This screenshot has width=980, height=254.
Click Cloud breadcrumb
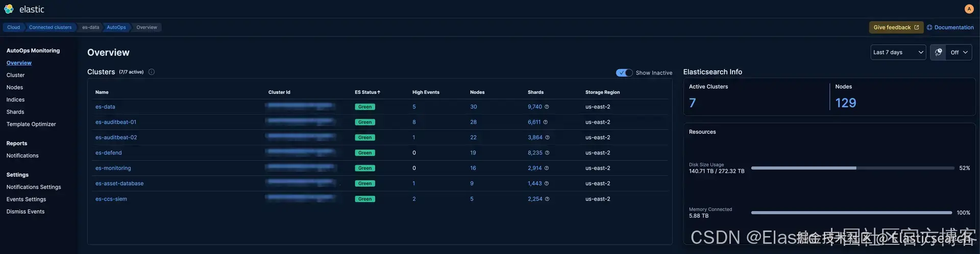tap(13, 28)
